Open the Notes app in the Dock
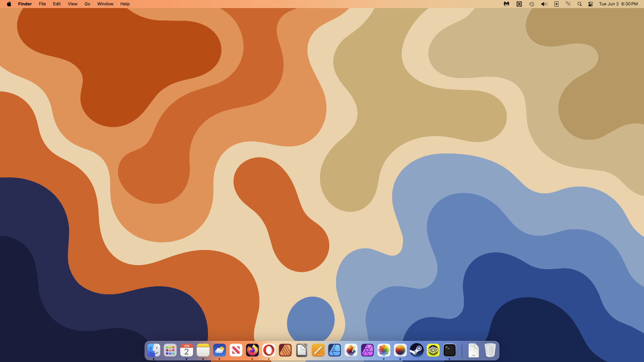644x362 pixels. point(203,351)
